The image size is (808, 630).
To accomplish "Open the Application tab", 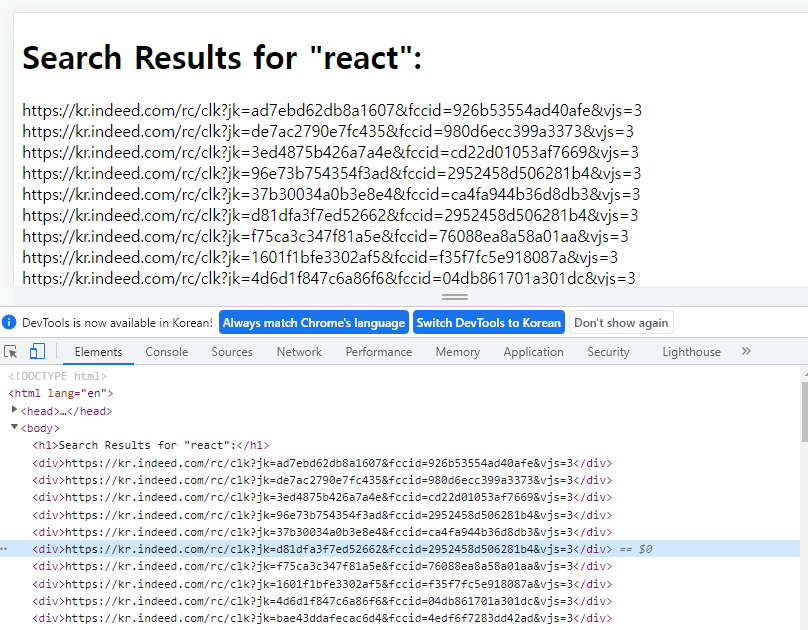I will [533, 352].
